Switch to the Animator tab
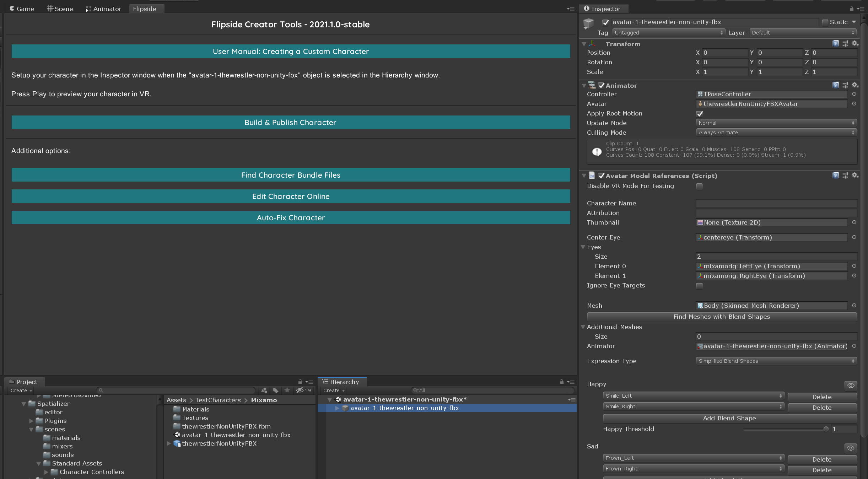This screenshot has height=479, width=868. [103, 9]
